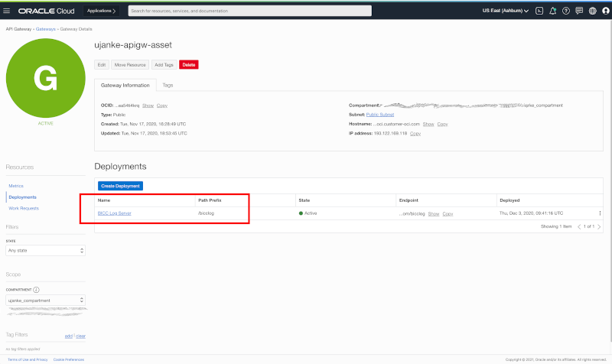Open the language globe icon

[x=592, y=11]
